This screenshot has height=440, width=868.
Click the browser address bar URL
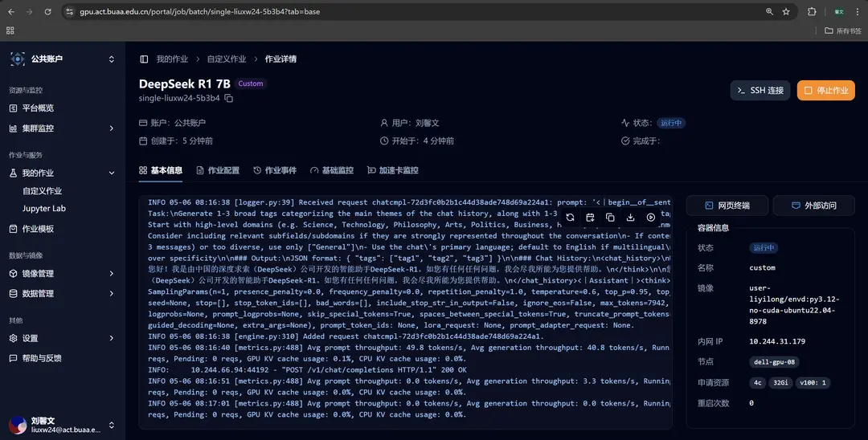click(200, 11)
